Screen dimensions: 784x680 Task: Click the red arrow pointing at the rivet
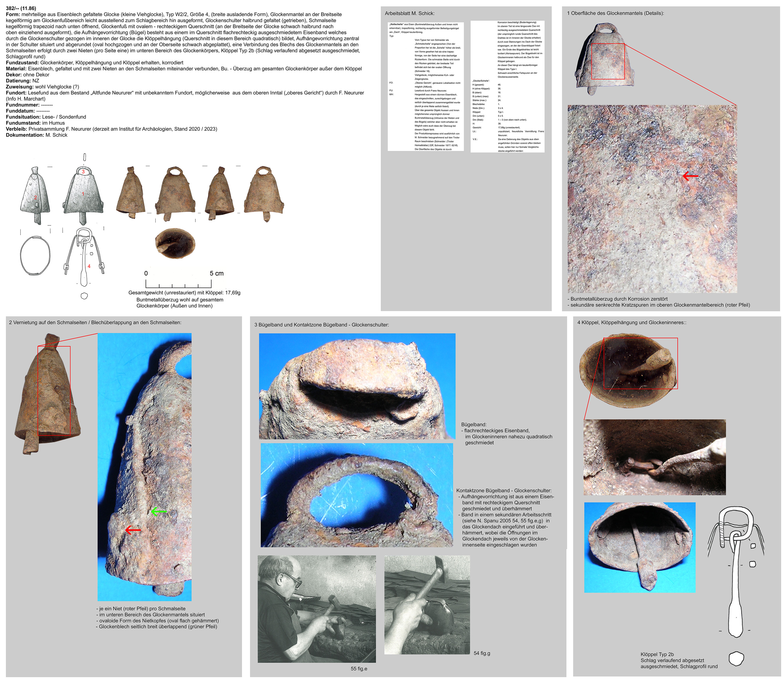click(x=133, y=530)
